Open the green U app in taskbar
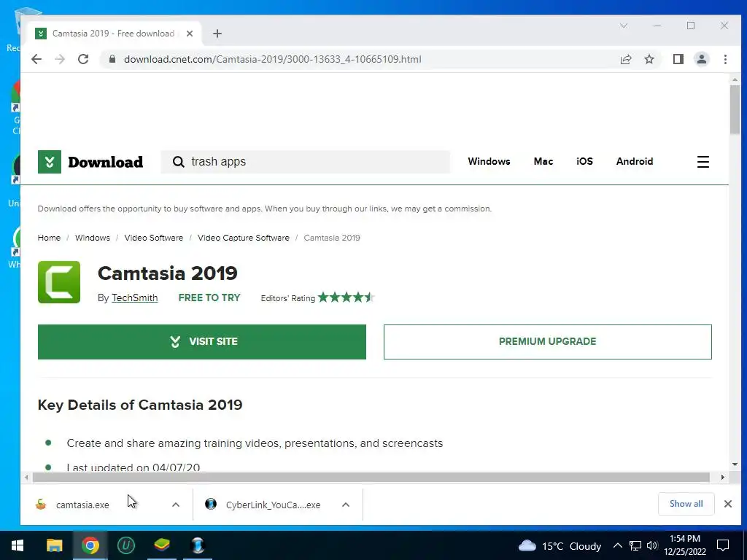Image resolution: width=747 pixels, height=560 pixels. 125,545
